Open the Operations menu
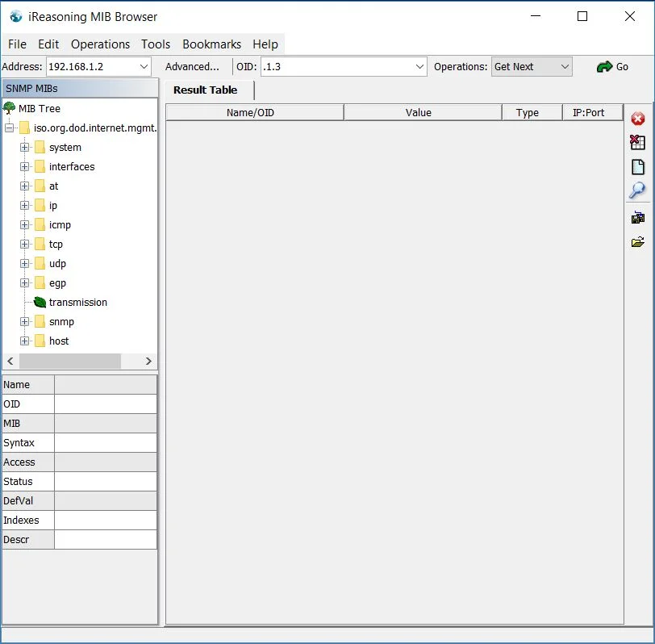Viewport: 655px width, 644px height. click(100, 44)
